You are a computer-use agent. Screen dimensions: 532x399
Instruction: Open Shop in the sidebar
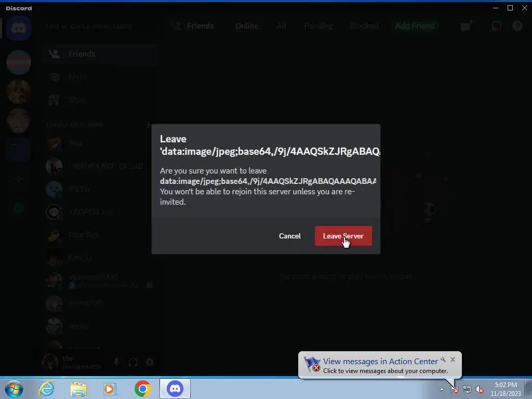coord(100,100)
